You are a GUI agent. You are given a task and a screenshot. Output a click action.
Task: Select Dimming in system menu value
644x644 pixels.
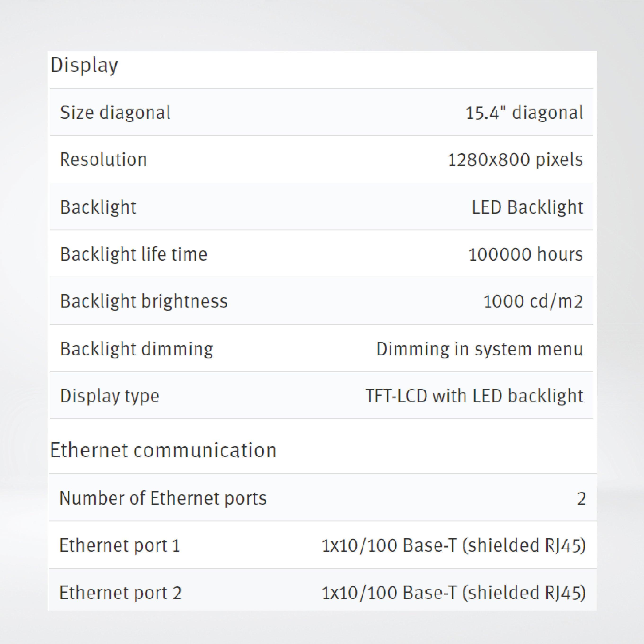479,348
